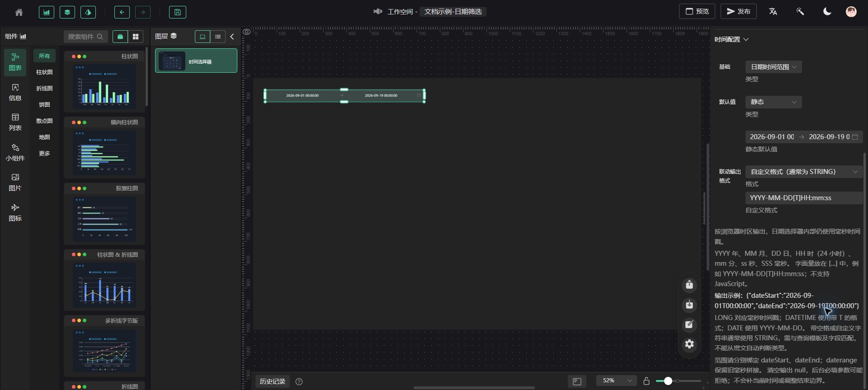Open the floating gear settings button

pos(689,344)
